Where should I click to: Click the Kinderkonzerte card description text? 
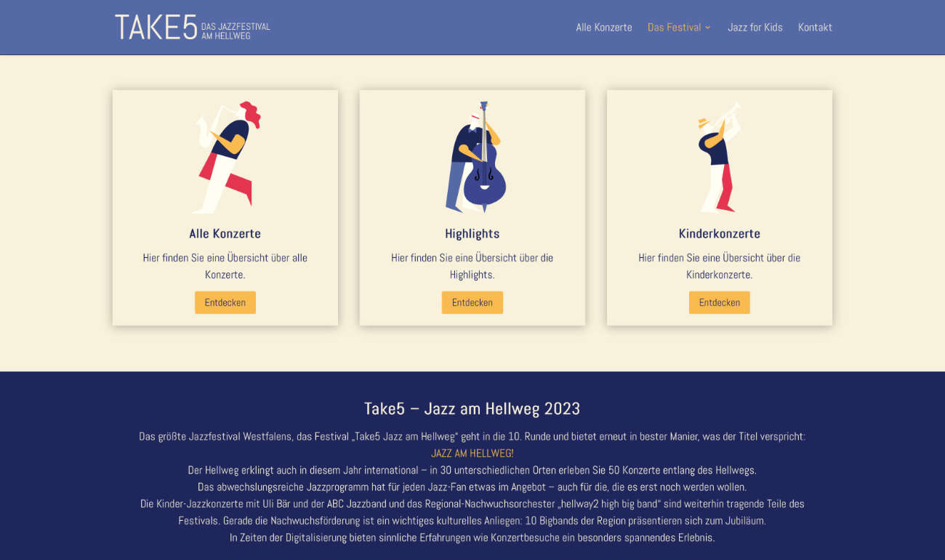point(720,266)
